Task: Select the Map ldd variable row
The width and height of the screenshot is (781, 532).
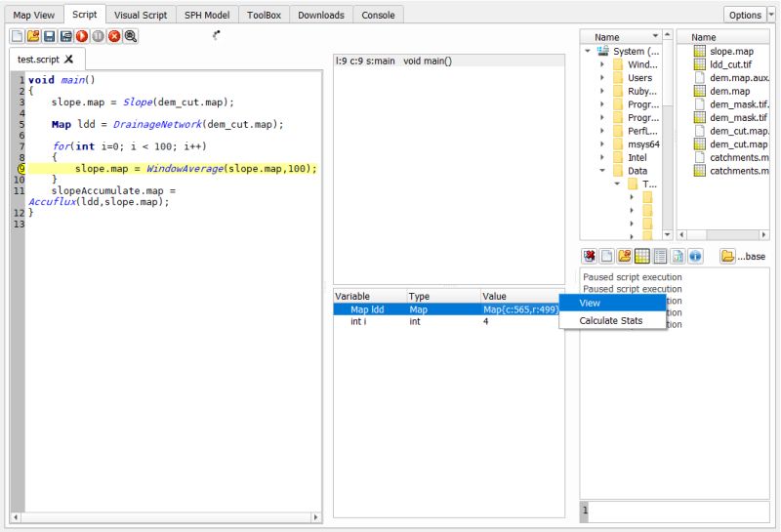Action: [x=446, y=309]
